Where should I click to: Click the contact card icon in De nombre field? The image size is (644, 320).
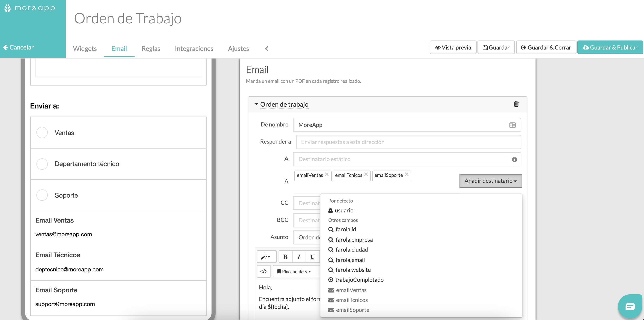click(x=513, y=125)
